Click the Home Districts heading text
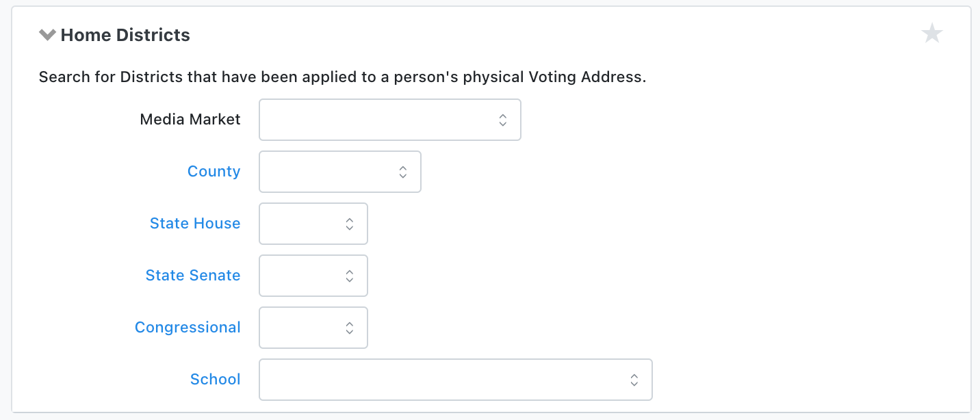Viewport: 980px width, 420px height. pyautogui.click(x=125, y=35)
